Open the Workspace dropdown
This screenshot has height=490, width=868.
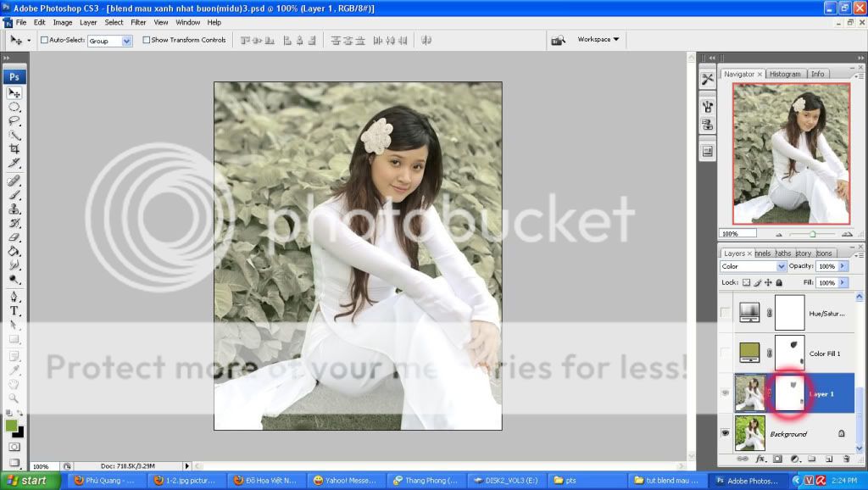[x=598, y=39]
